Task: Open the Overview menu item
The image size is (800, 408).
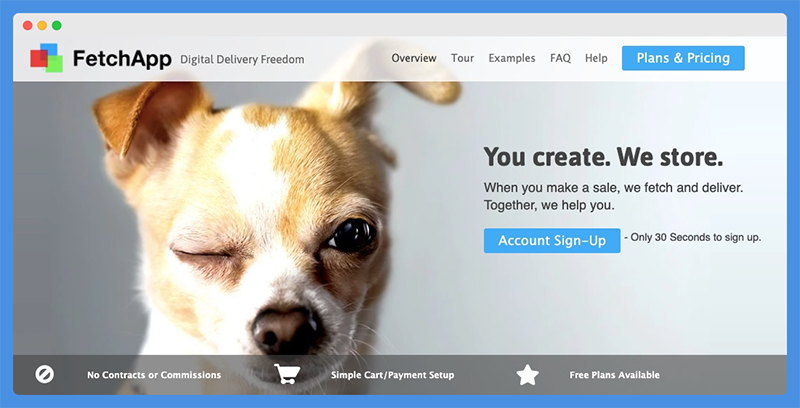Action: pos(414,58)
